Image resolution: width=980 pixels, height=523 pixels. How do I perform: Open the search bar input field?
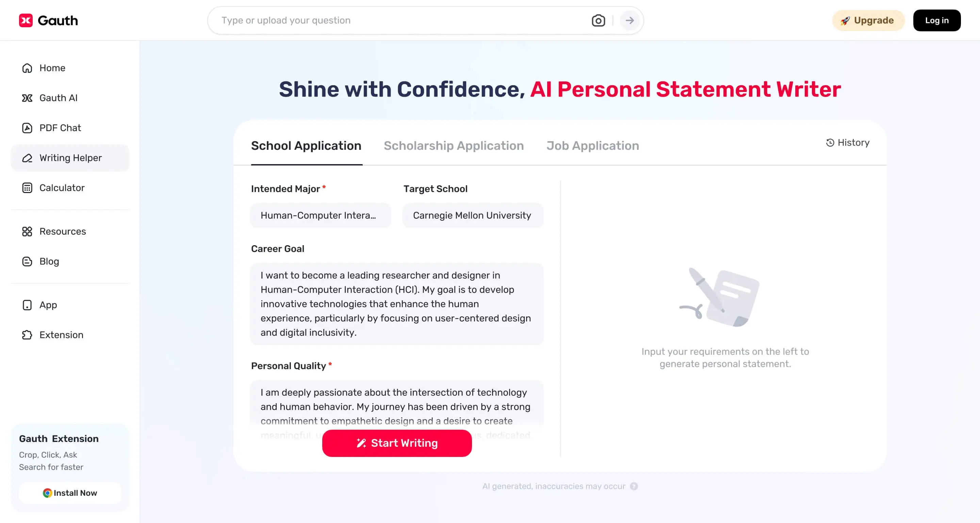[401, 19]
